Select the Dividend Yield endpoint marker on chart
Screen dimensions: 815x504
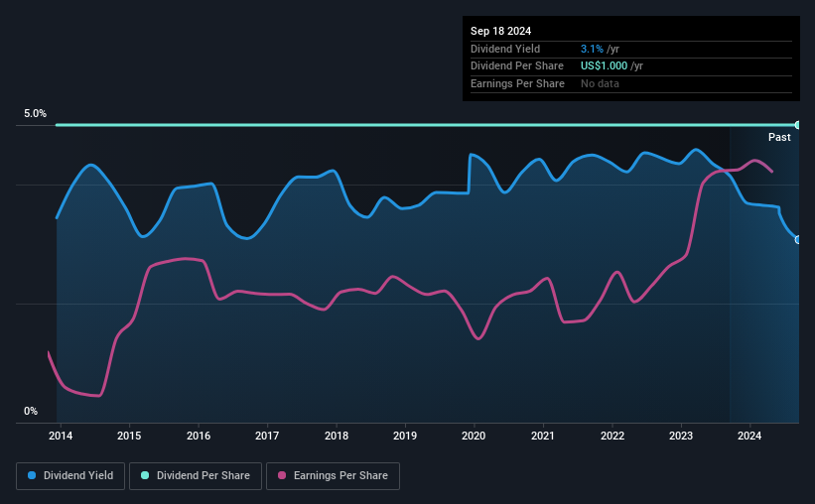tap(798, 239)
